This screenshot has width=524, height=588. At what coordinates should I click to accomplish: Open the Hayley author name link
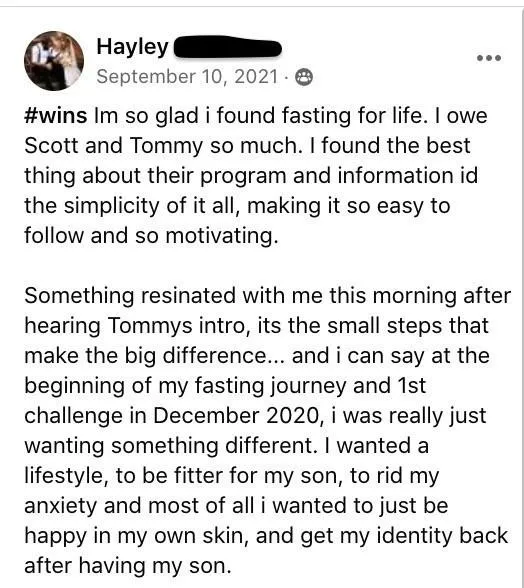(132, 48)
